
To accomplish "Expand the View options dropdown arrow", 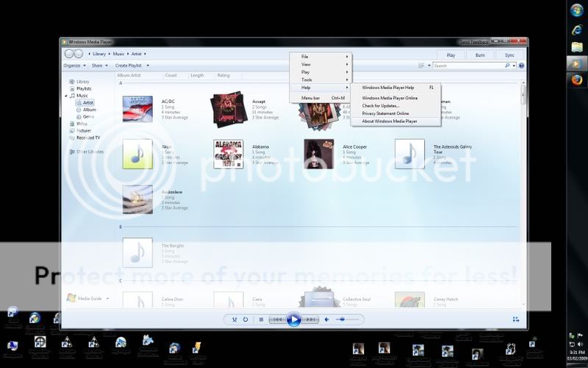I will click(429, 66).
